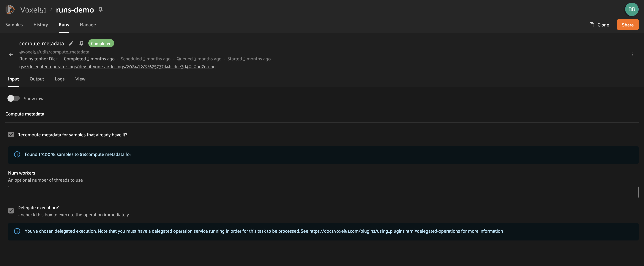Open the Manage tab

(88, 25)
